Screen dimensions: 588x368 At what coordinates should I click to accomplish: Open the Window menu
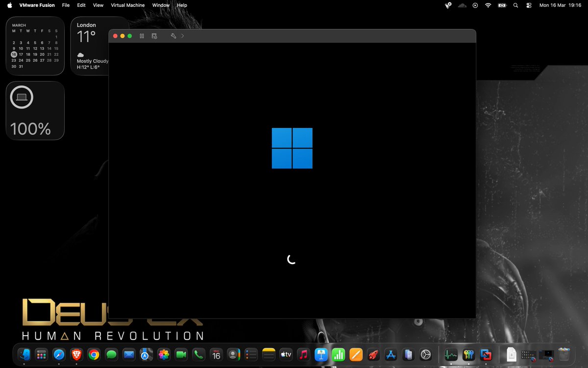pyautogui.click(x=161, y=5)
